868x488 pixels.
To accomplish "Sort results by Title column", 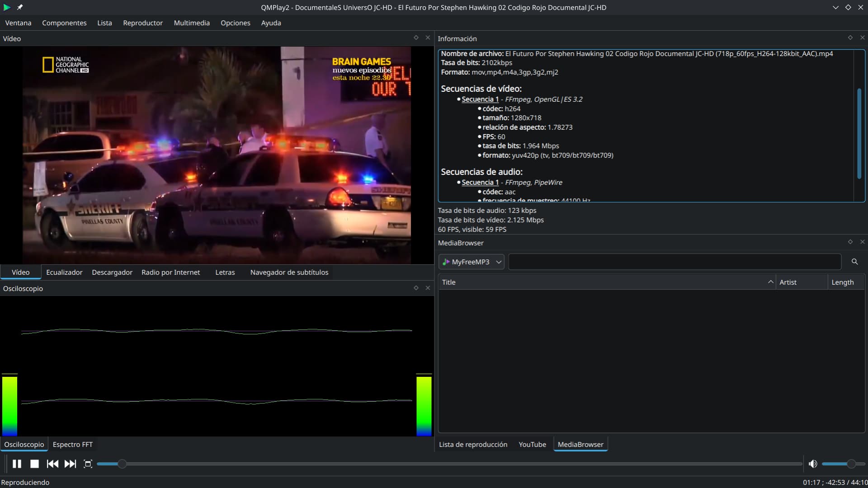I will 607,282.
